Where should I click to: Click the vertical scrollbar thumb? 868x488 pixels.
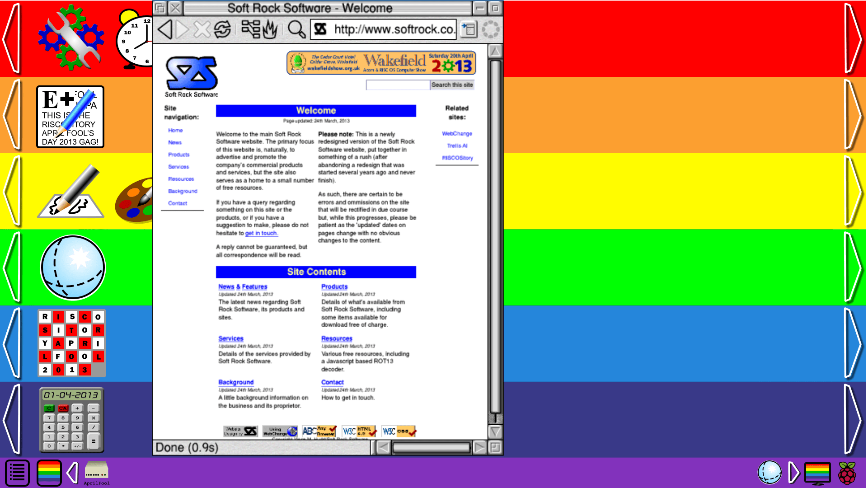[495, 235]
